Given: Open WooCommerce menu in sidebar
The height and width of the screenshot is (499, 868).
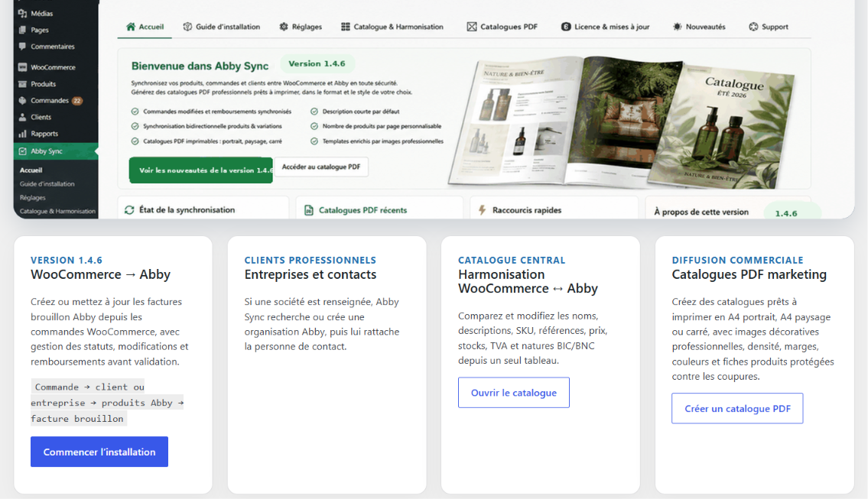Looking at the screenshot, I should pyautogui.click(x=53, y=67).
